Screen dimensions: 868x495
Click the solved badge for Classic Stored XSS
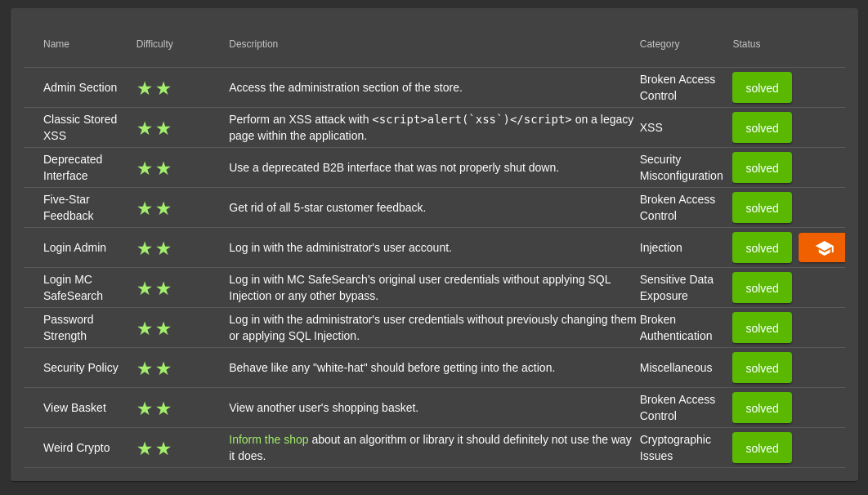[762, 127]
